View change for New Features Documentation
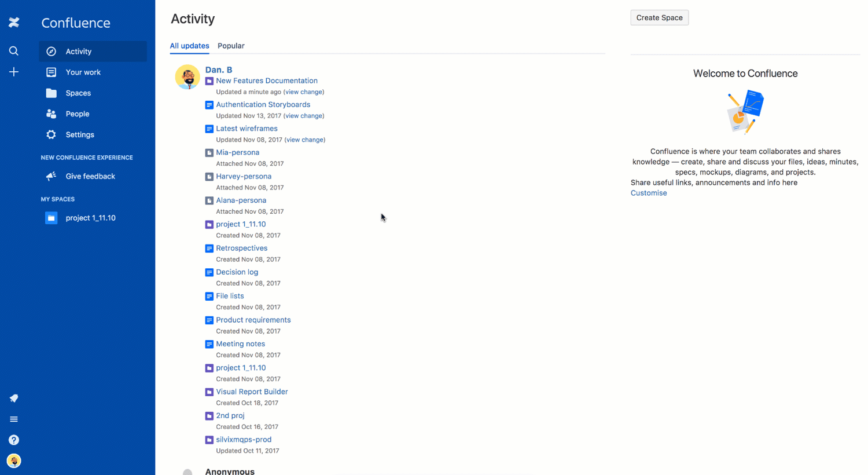868x475 pixels. point(303,92)
